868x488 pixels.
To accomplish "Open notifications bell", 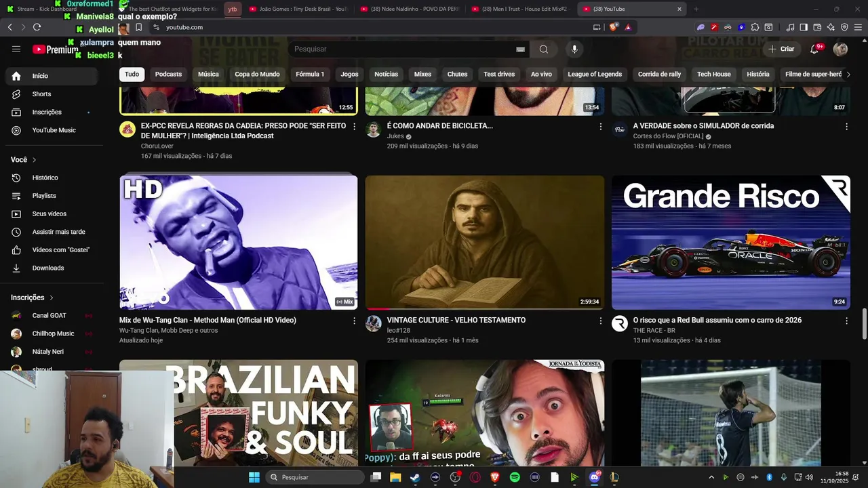I will [815, 49].
